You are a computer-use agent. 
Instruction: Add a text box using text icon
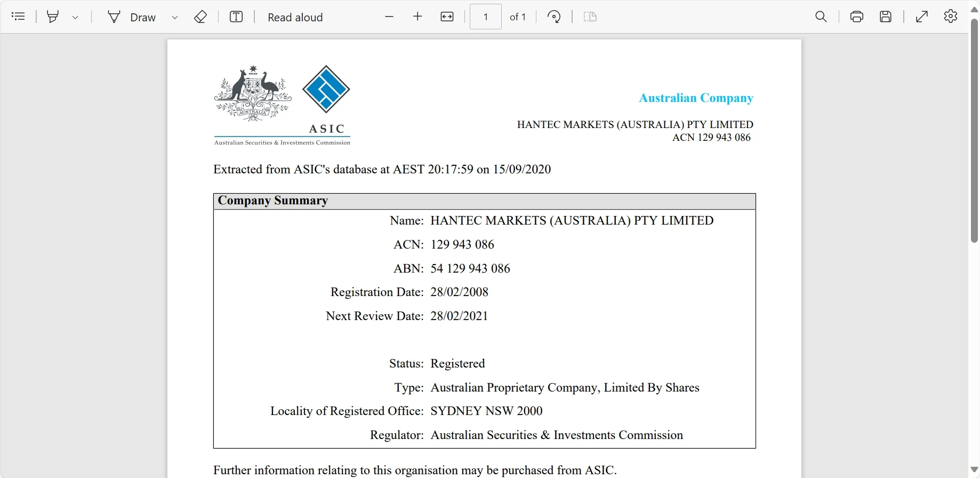236,17
